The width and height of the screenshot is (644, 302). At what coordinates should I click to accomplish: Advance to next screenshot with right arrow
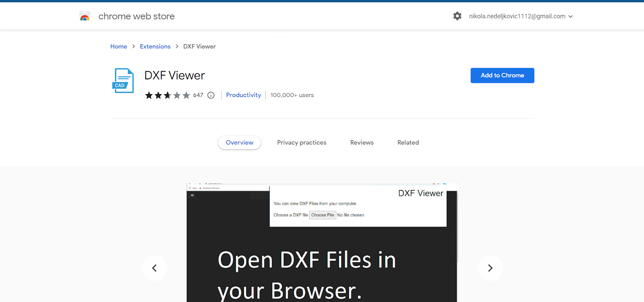pos(490,268)
